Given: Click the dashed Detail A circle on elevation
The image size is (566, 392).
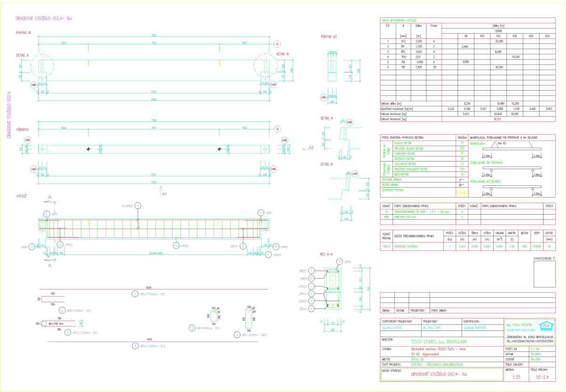Looking at the screenshot, I should pos(42,66).
